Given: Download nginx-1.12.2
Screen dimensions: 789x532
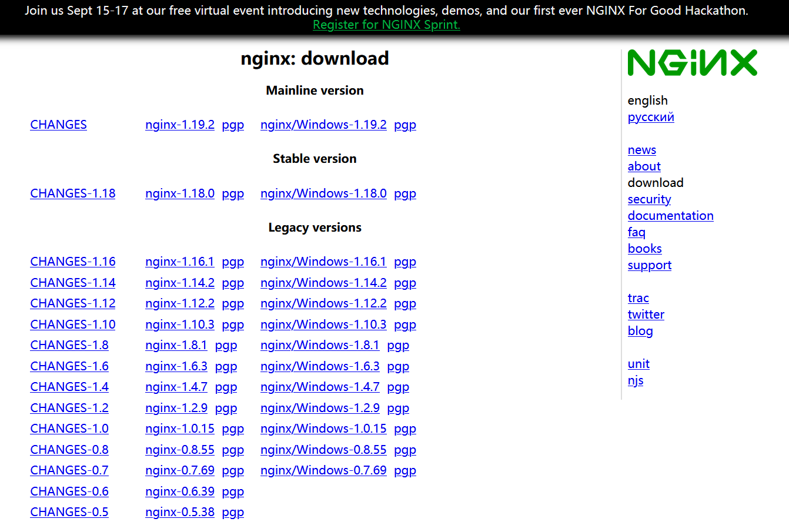Looking at the screenshot, I should pos(180,303).
